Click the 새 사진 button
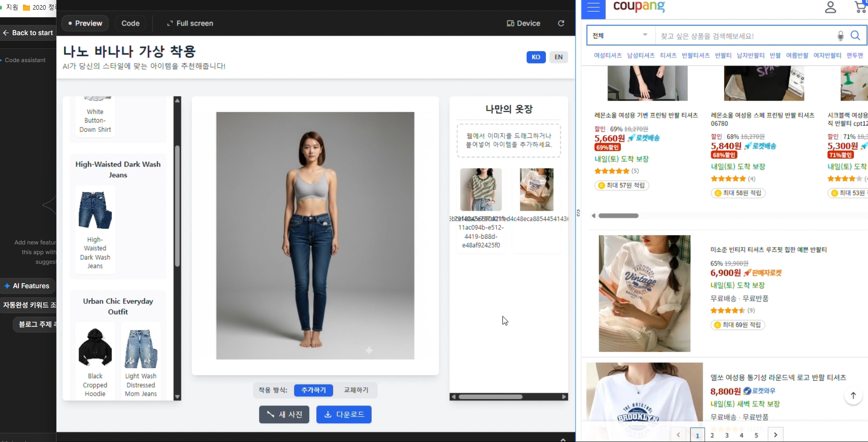The image size is (868, 442). click(284, 415)
